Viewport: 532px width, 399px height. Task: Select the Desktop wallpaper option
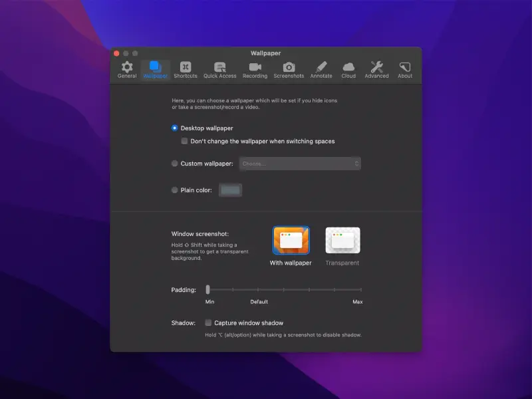point(174,128)
